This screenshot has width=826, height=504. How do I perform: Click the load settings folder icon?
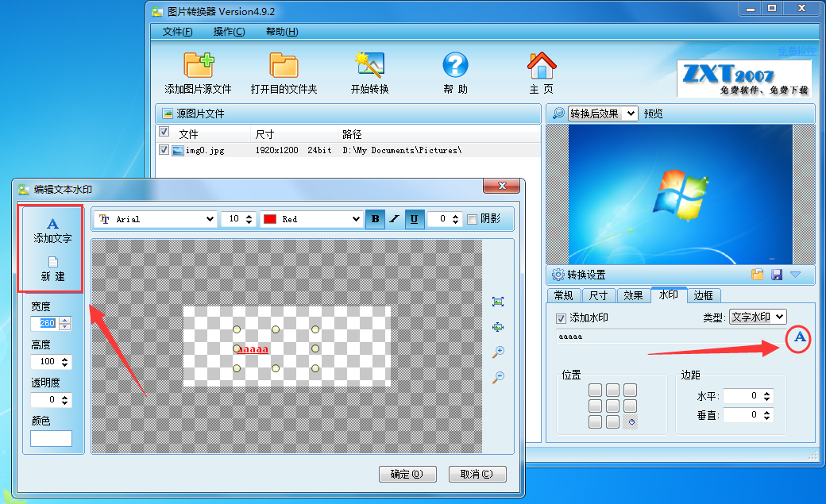[x=758, y=275]
